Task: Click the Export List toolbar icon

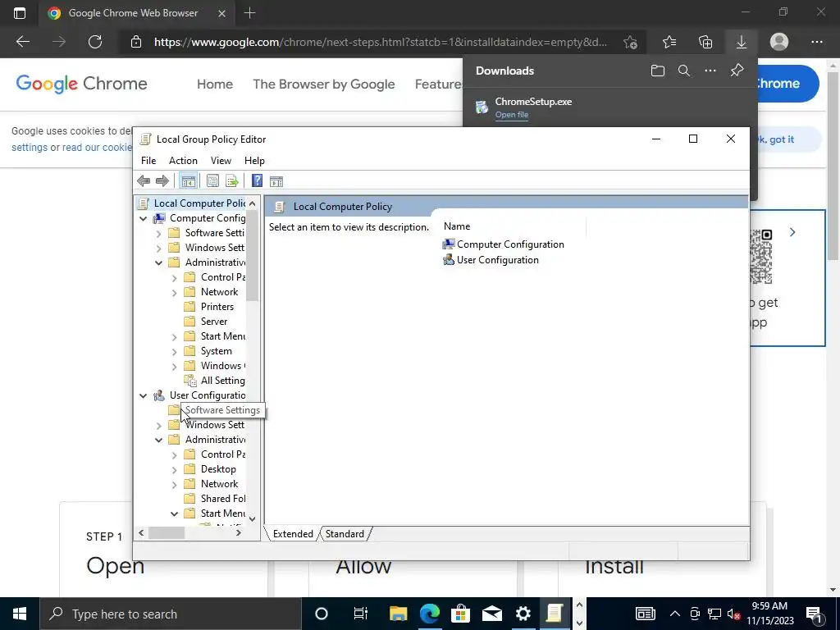Action: coord(232,181)
